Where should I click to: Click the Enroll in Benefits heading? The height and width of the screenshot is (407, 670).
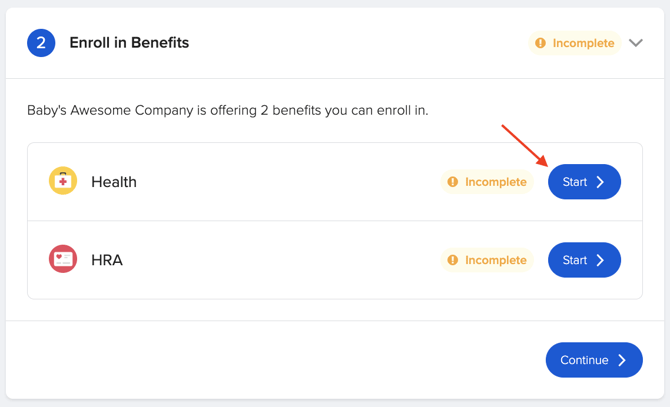click(129, 43)
